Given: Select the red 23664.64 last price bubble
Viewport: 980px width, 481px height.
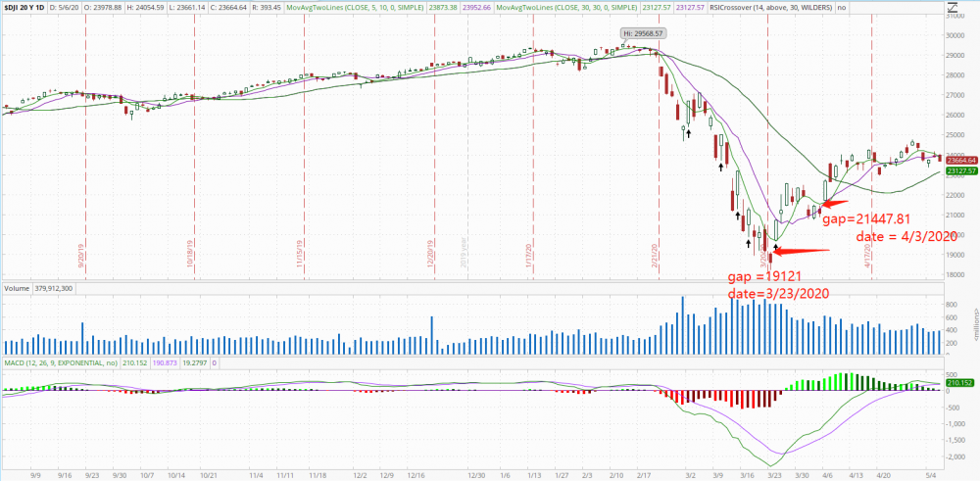Looking at the screenshot, I should pos(959,160).
